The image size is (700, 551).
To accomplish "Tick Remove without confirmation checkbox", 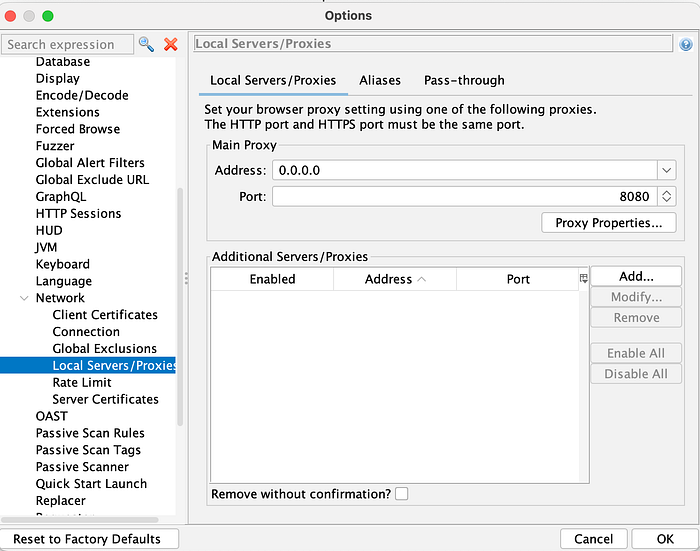I will 401,494.
